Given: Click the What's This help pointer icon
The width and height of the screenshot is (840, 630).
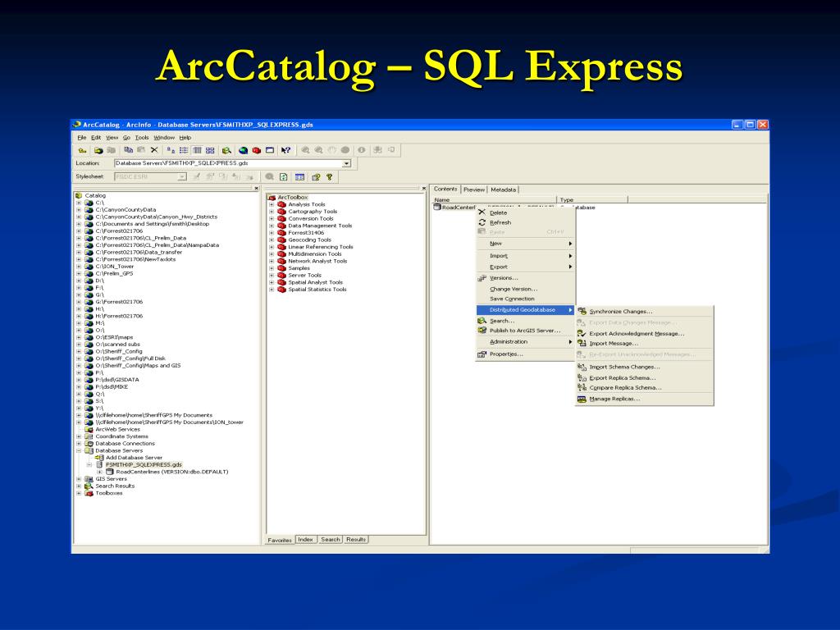Looking at the screenshot, I should (x=285, y=151).
